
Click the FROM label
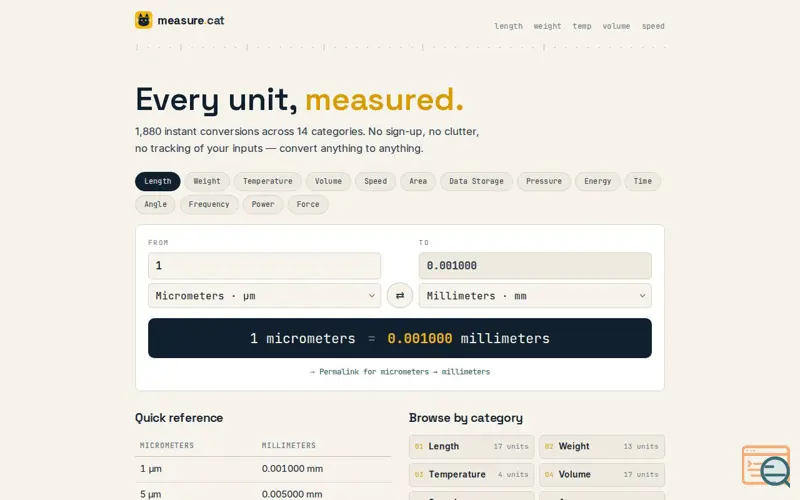coord(158,243)
